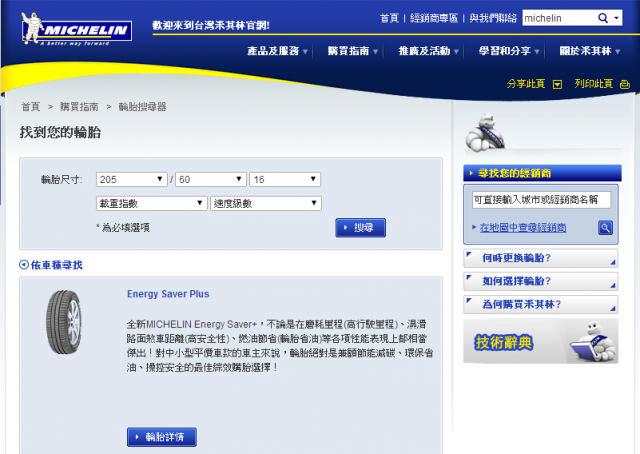Click the Energy Saver Plus tire image
This screenshot has height=454, width=640.
pyautogui.click(x=64, y=322)
